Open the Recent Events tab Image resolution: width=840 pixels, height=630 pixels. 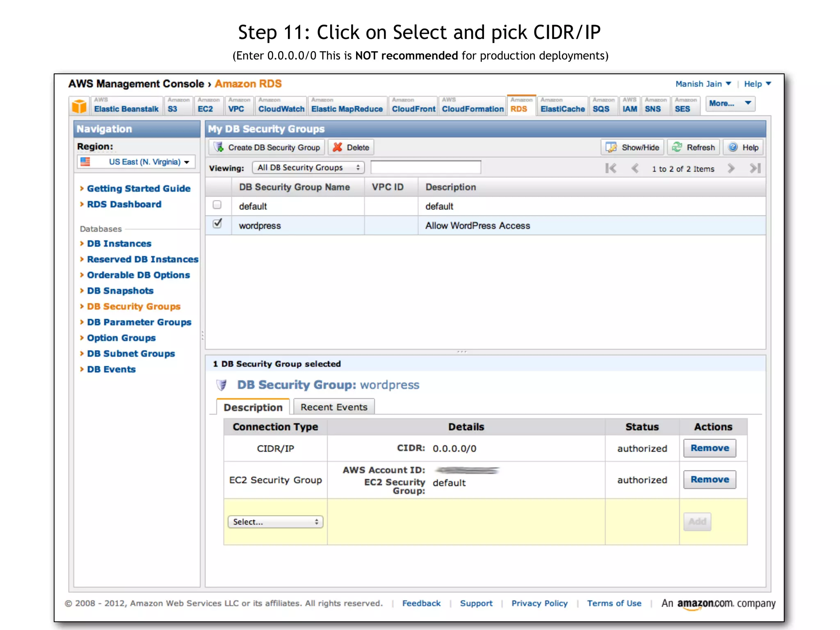tap(334, 407)
